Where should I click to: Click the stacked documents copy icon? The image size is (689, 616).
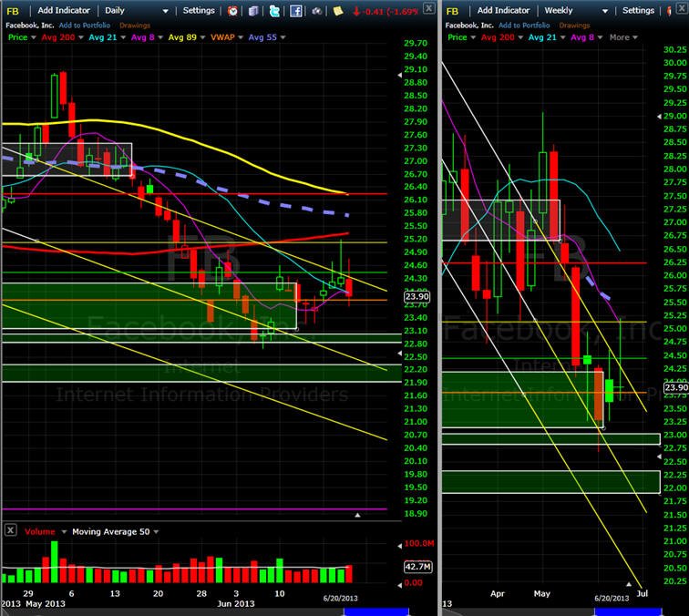coord(253,11)
